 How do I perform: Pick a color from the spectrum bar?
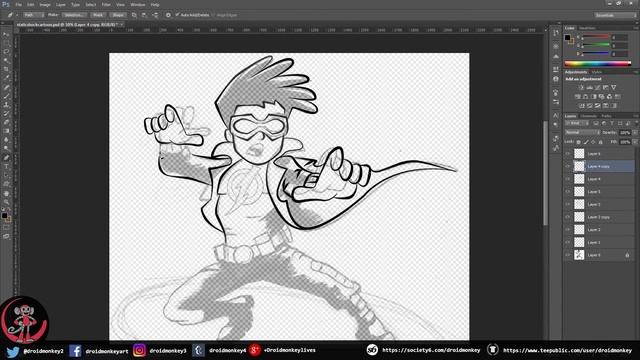click(598, 63)
